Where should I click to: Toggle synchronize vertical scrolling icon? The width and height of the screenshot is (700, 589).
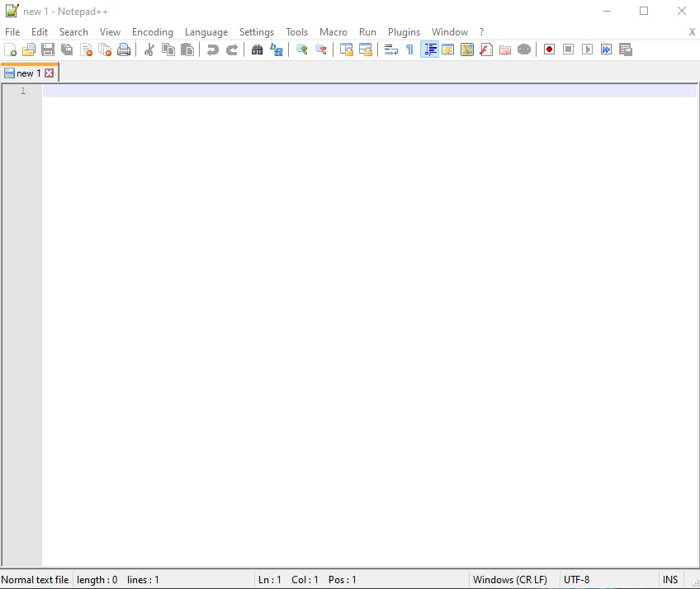click(x=347, y=49)
